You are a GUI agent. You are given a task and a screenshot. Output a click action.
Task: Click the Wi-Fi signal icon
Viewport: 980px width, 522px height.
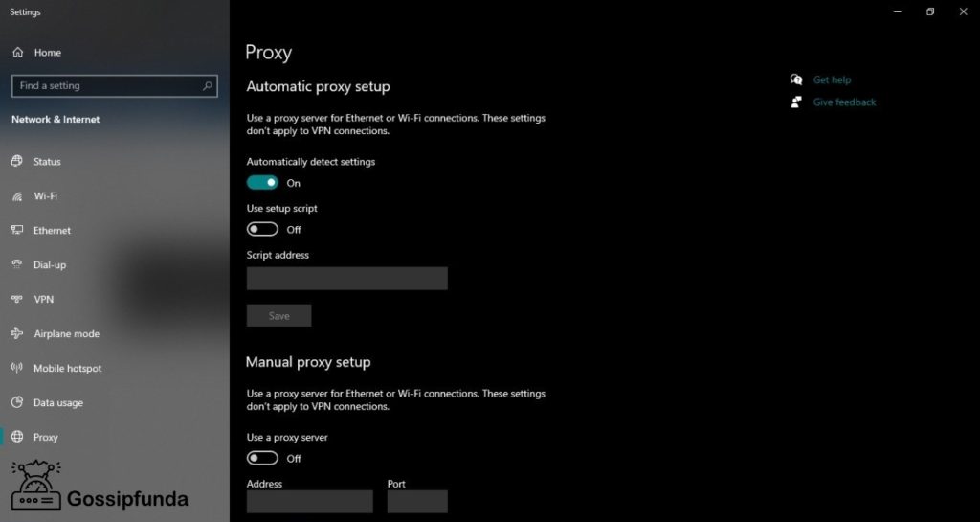coord(17,196)
